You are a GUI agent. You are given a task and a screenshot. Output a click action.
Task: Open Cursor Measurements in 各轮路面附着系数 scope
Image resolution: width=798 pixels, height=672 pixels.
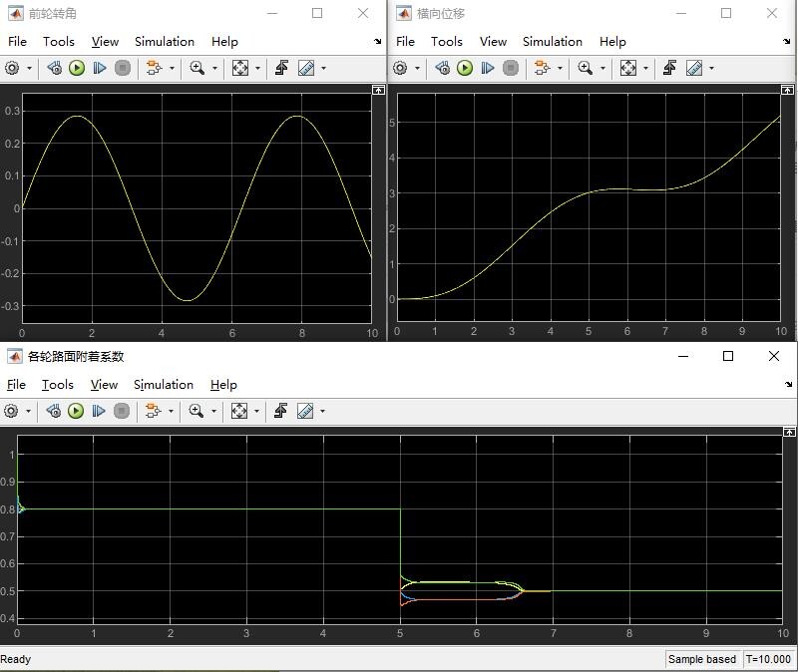coord(305,411)
